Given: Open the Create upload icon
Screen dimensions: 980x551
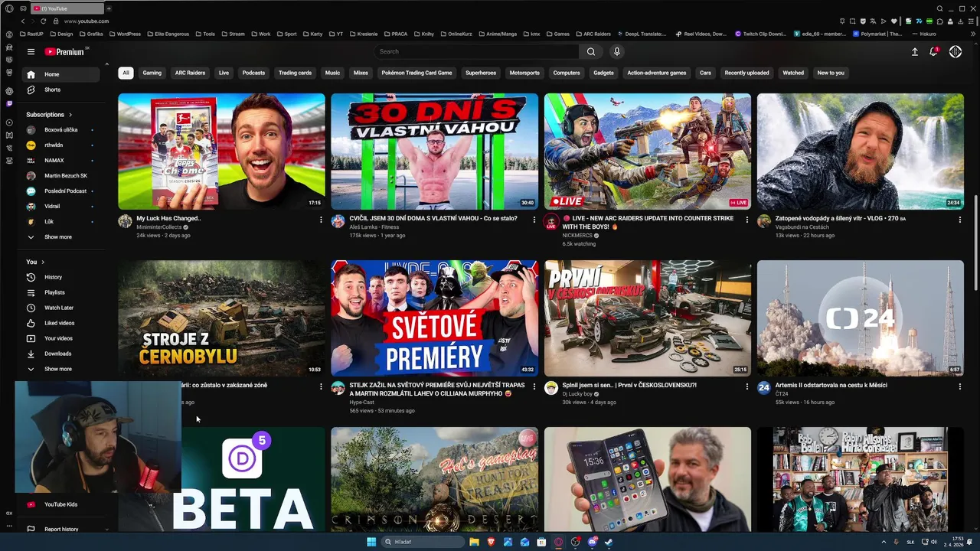Looking at the screenshot, I should 914,51.
